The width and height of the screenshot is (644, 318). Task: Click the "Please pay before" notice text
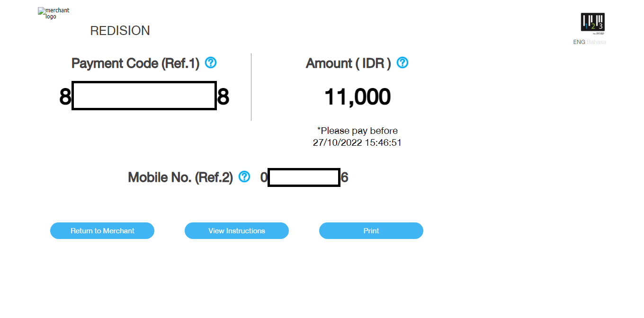pyautogui.click(x=358, y=131)
